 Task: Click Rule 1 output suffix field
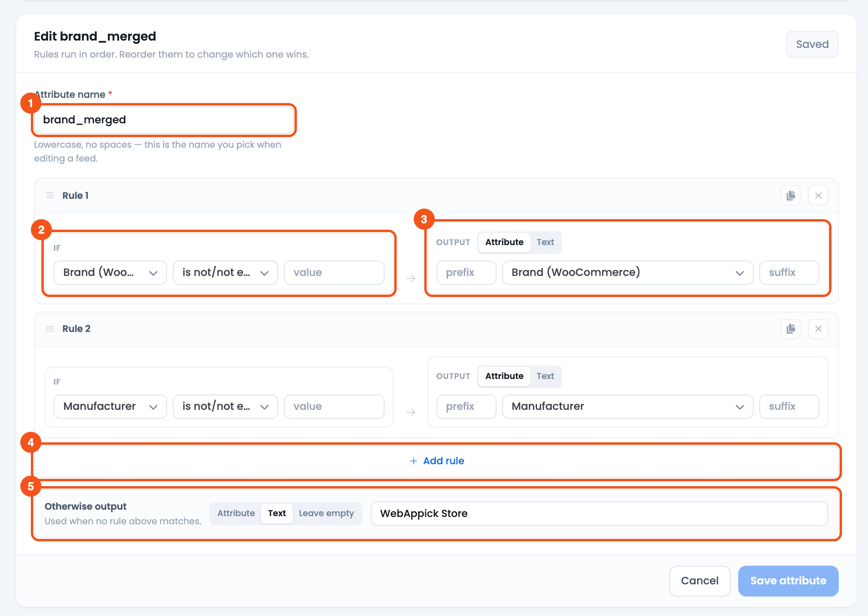coord(789,273)
